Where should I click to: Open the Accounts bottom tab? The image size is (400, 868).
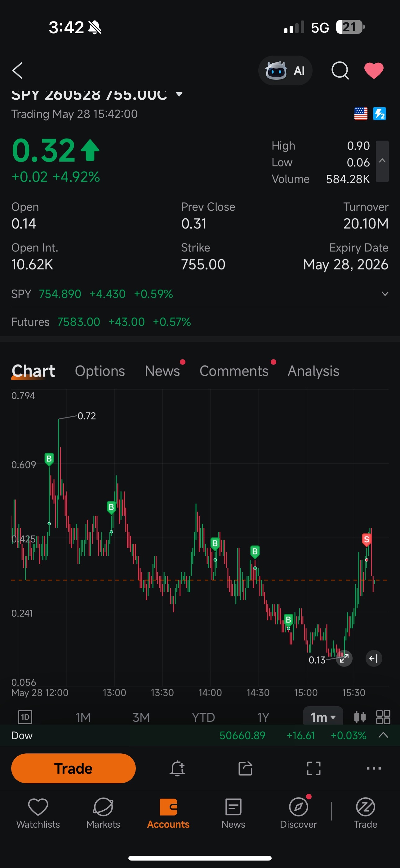click(168, 813)
